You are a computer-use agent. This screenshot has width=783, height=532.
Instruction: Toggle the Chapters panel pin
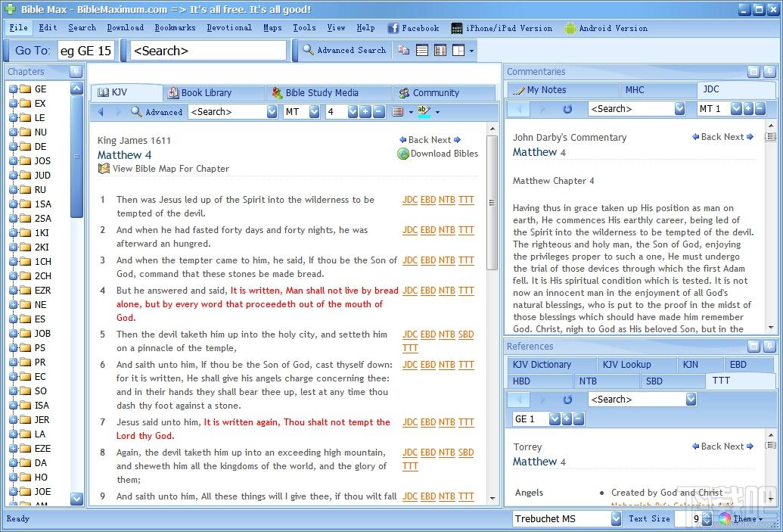pyautogui.click(x=76, y=71)
